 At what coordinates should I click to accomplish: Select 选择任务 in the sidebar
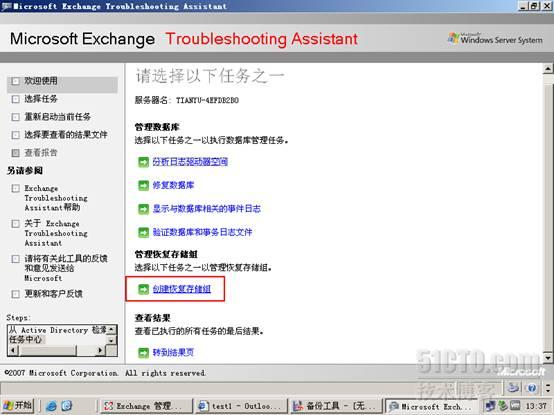coord(41,99)
